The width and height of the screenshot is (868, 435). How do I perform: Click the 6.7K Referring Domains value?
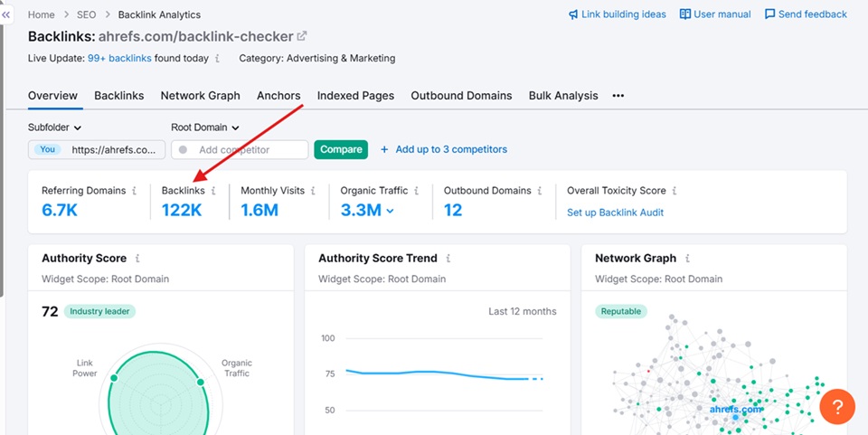[x=60, y=211]
